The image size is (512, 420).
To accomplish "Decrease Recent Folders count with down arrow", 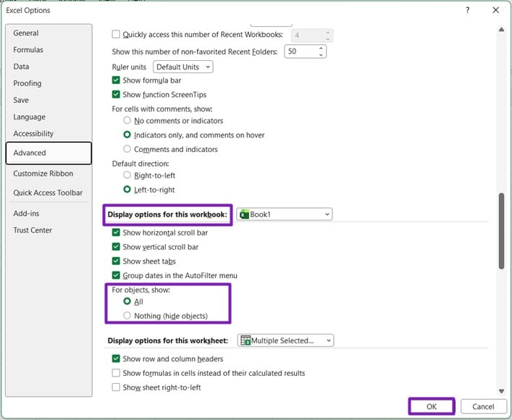I will coord(321,54).
